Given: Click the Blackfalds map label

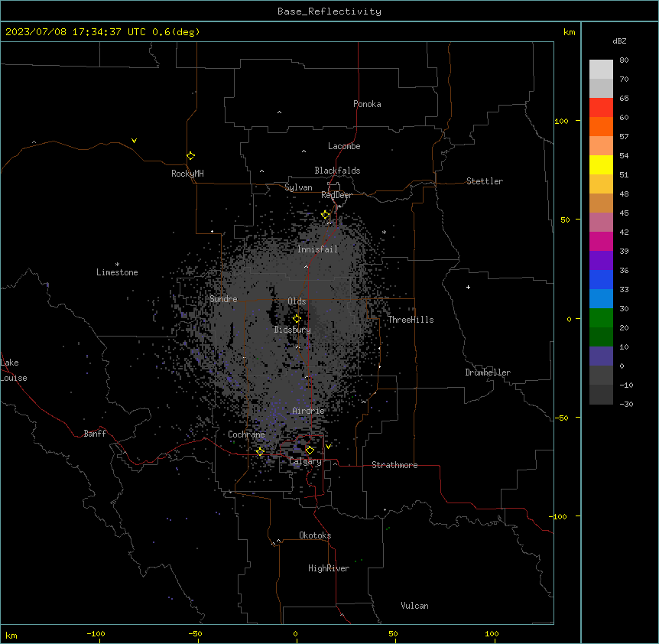Looking at the screenshot, I should coord(337,171).
